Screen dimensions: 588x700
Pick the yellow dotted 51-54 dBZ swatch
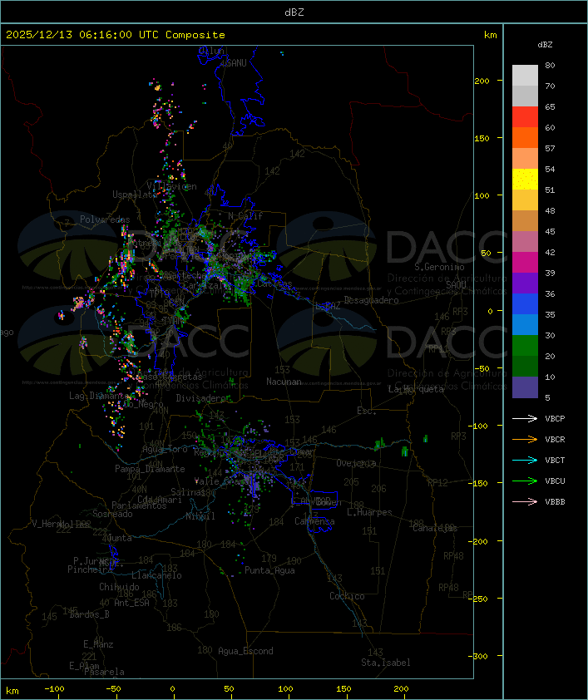point(525,180)
